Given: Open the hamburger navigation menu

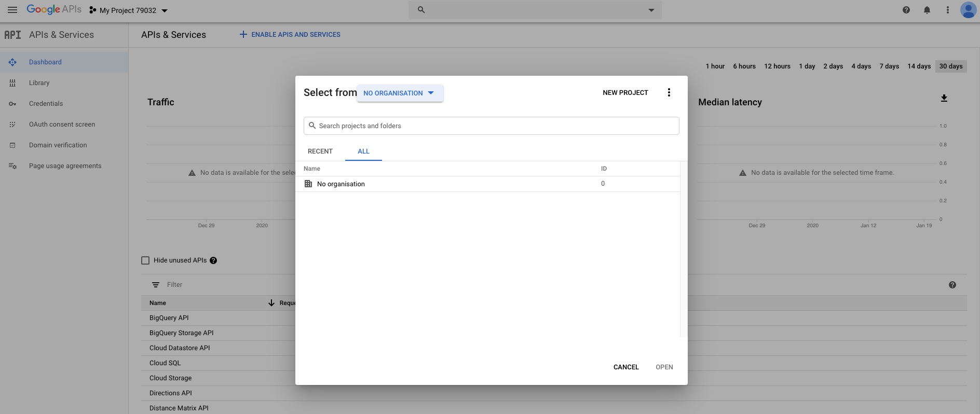Looking at the screenshot, I should (x=12, y=10).
